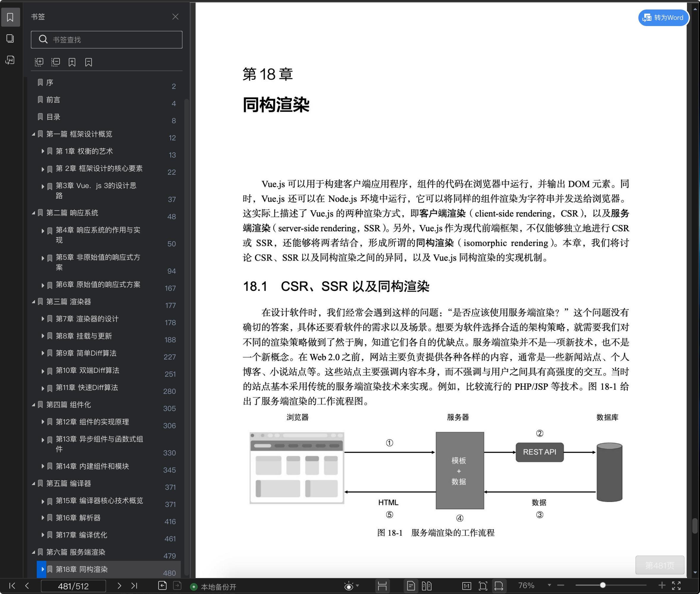Viewport: 700px width, 594px height.
Task: Click zoom in plus button
Action: point(661,585)
